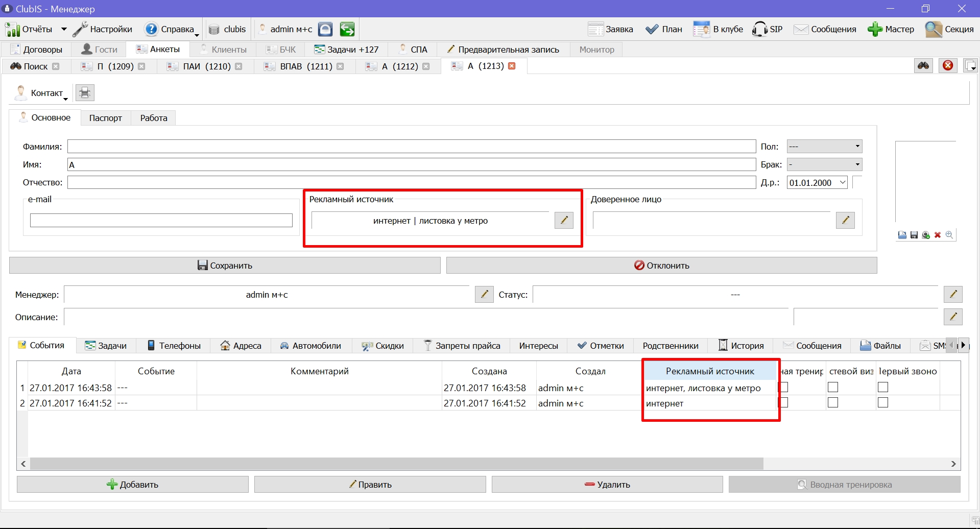Open the СПА tab

(x=413, y=50)
